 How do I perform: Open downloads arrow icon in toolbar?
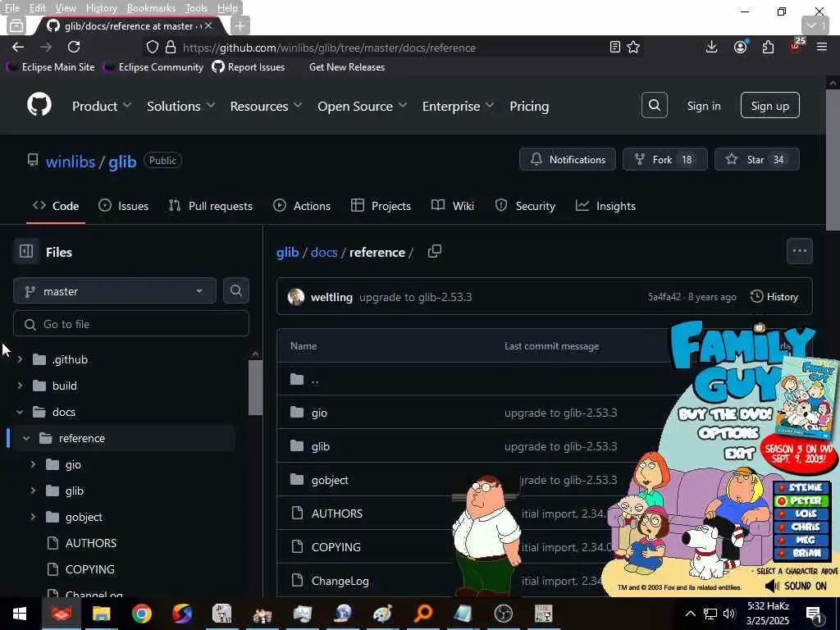(x=711, y=47)
